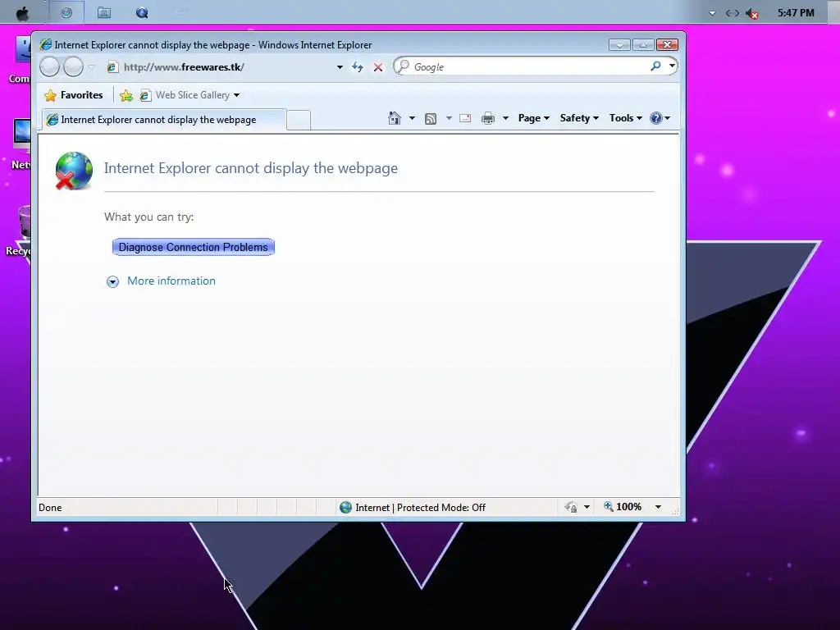Click the Internet zone globe in status bar
840x630 pixels.
pos(345,507)
